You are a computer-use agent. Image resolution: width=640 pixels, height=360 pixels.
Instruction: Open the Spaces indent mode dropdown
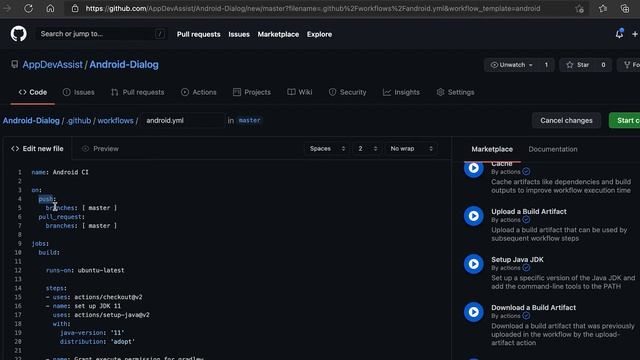pyautogui.click(x=327, y=149)
